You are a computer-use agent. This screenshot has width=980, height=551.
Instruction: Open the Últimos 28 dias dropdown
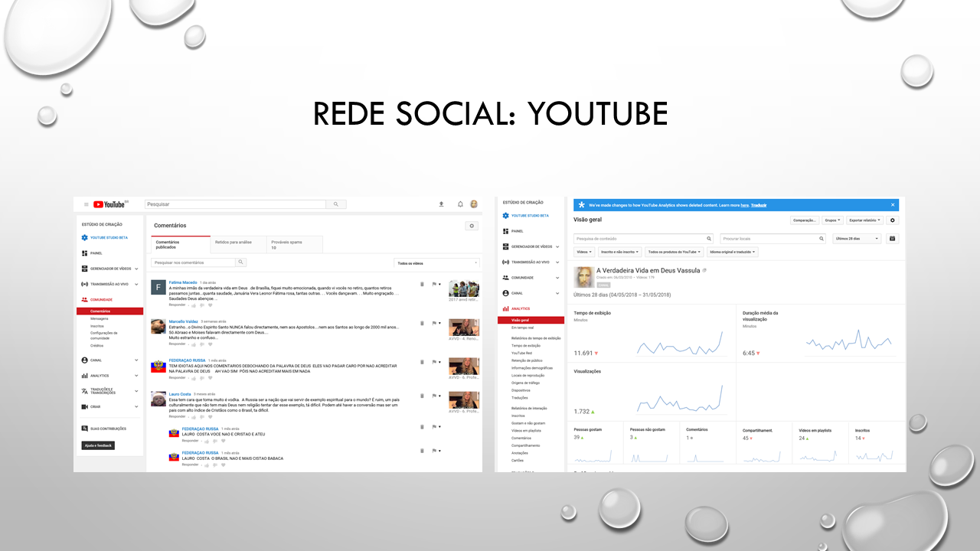point(856,239)
